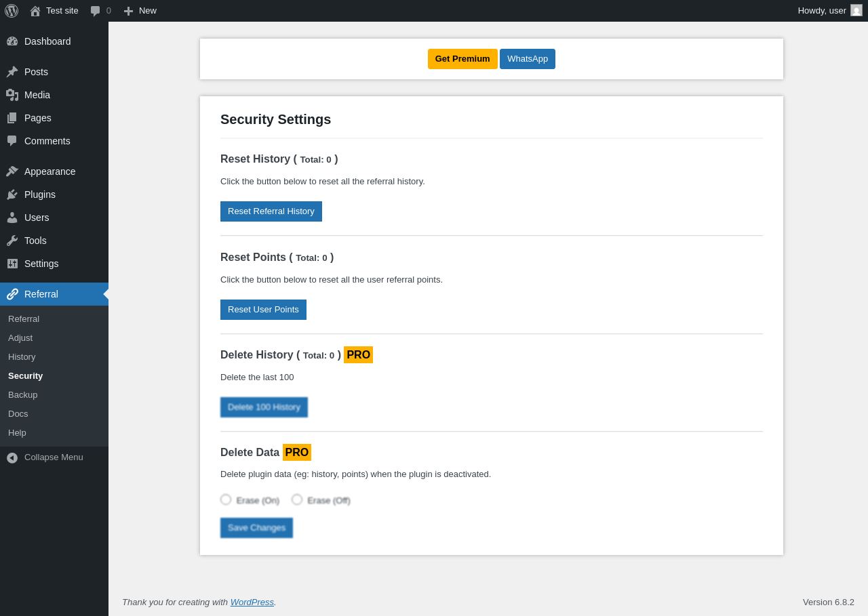Click the WhatsApp button

pos(528,59)
